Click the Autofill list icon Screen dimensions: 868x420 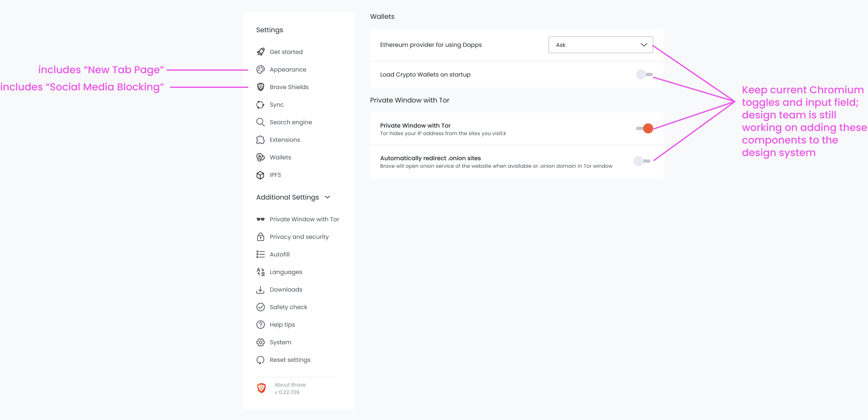pos(260,254)
